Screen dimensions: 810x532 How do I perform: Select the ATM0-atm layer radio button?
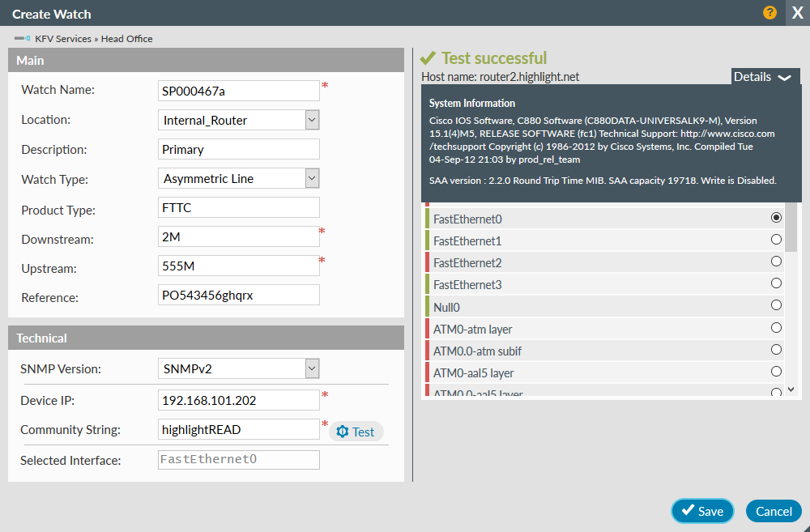pos(776,327)
